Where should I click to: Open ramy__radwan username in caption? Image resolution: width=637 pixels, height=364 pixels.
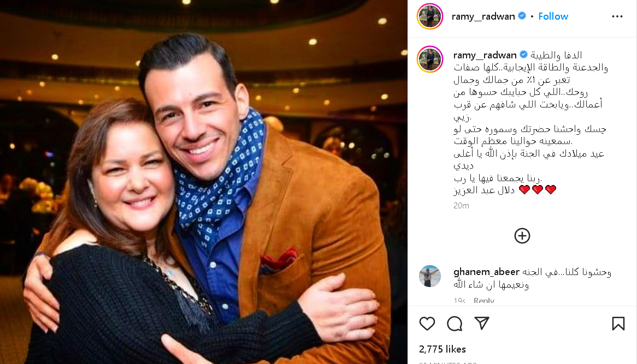(485, 55)
